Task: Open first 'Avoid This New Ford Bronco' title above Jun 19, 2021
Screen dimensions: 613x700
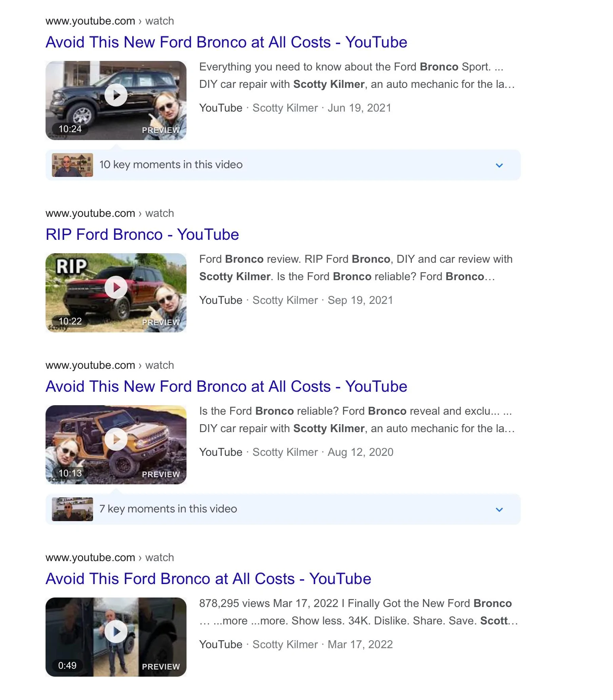Action: coord(226,42)
